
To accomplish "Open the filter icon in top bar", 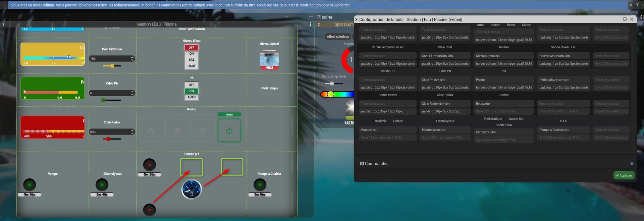I will (637, 5).
